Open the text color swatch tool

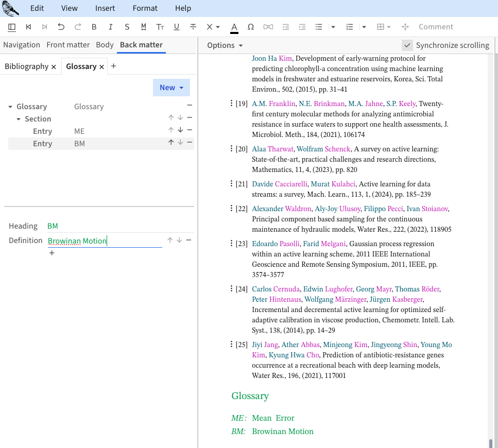tap(234, 27)
